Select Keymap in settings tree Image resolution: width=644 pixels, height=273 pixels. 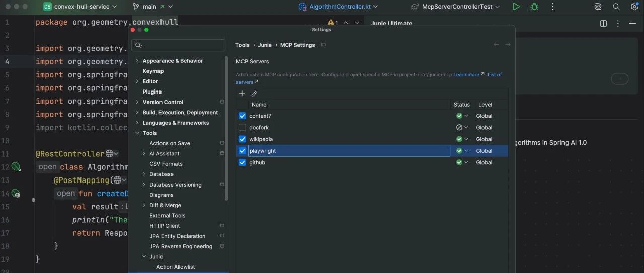[x=153, y=71]
